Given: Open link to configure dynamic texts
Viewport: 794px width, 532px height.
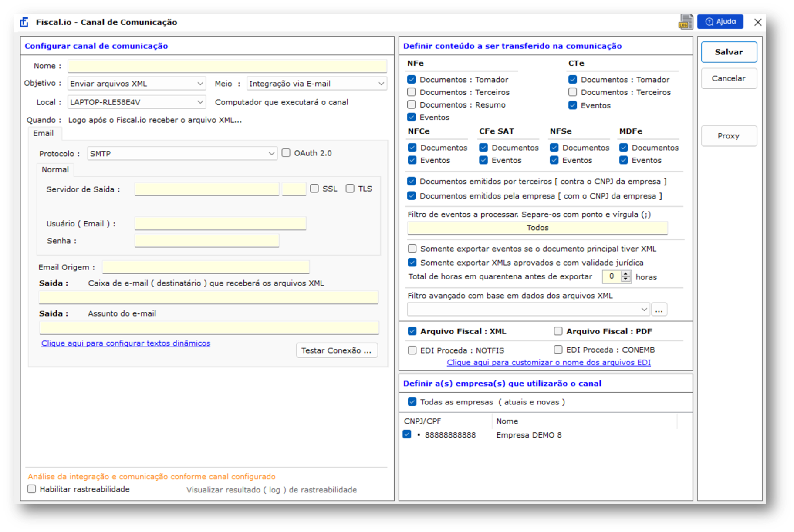Looking at the screenshot, I should pyautogui.click(x=125, y=343).
